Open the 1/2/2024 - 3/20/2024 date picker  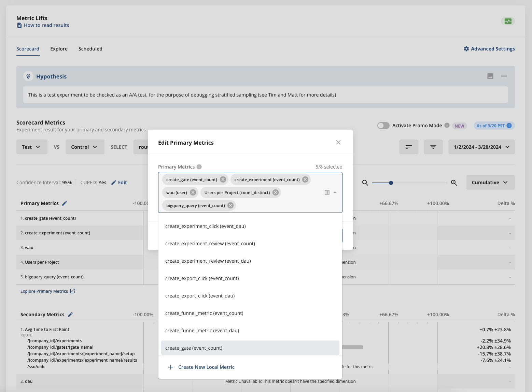481,147
